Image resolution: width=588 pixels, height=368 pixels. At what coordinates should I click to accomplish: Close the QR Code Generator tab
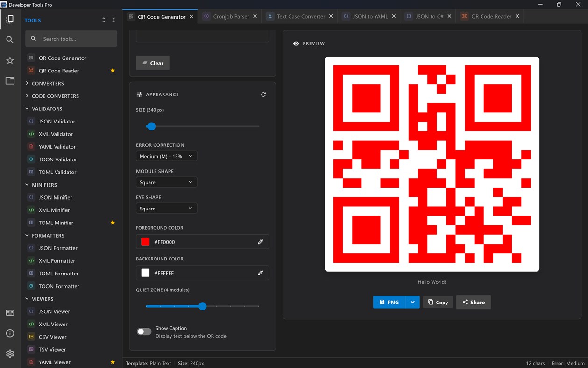pyautogui.click(x=191, y=16)
